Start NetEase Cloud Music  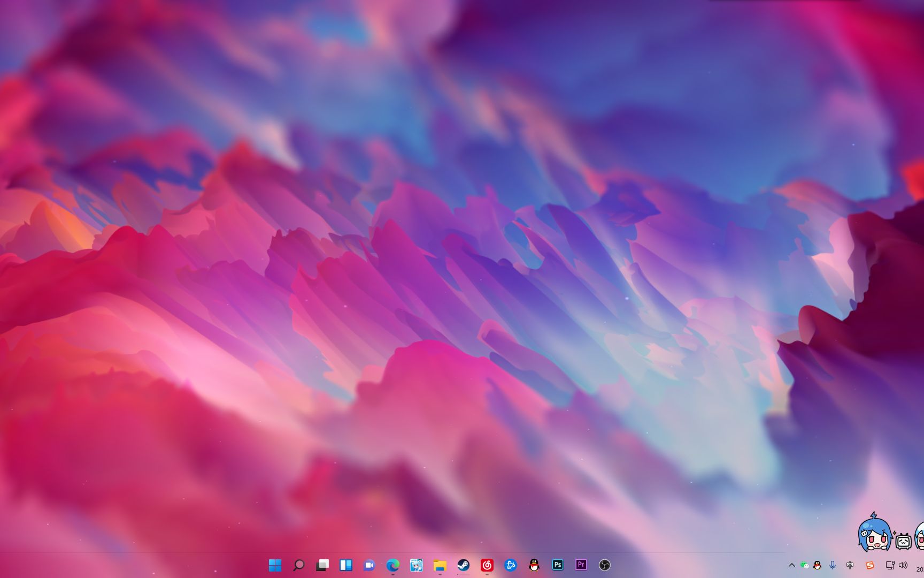pos(486,565)
